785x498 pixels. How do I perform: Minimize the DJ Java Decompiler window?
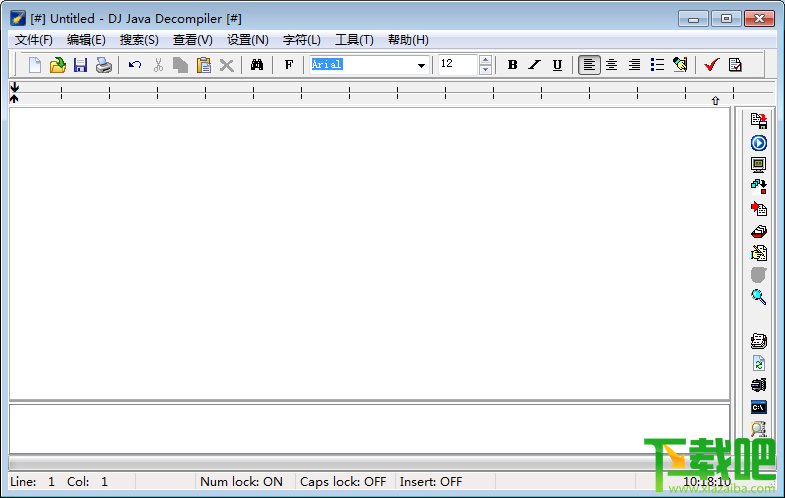[x=693, y=19]
